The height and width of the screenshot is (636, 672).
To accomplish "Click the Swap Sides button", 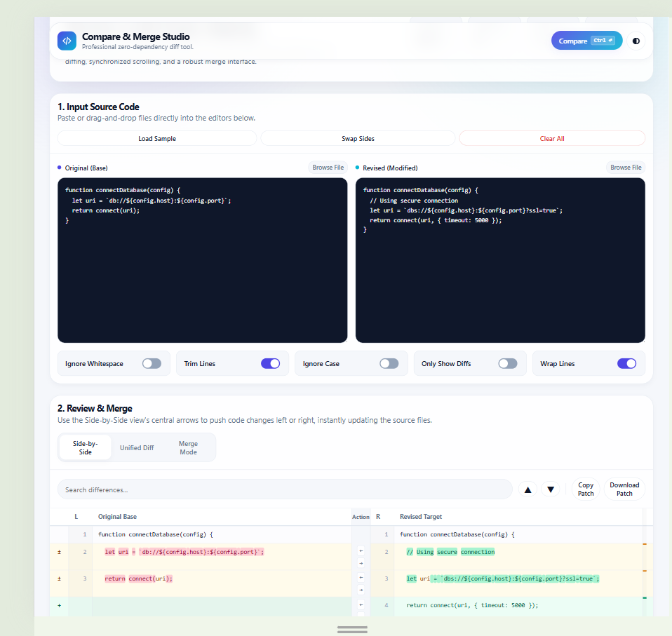I will pyautogui.click(x=358, y=138).
